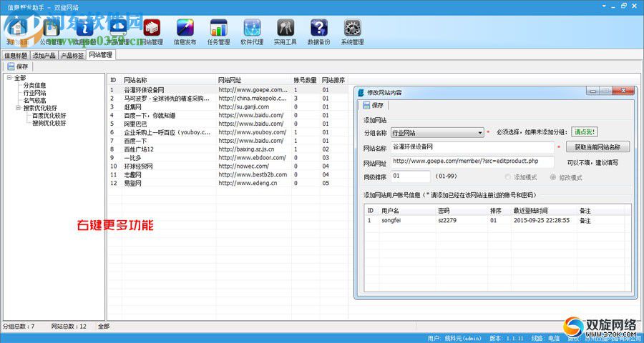This screenshot has width=644, height=343.
Task: Select the 网站管理 tab
Action: point(101,54)
